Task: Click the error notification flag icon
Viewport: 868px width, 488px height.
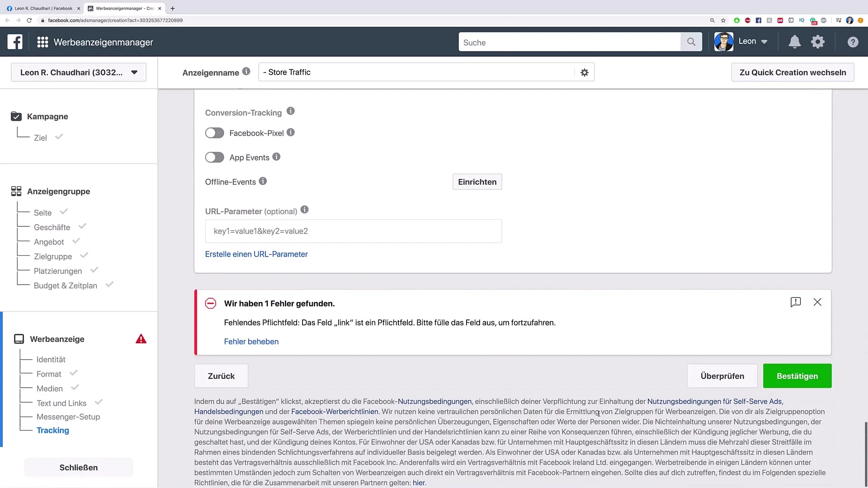Action: (796, 301)
